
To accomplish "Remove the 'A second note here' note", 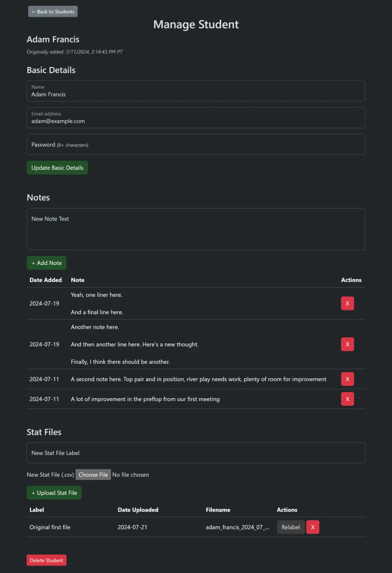I will [347, 379].
